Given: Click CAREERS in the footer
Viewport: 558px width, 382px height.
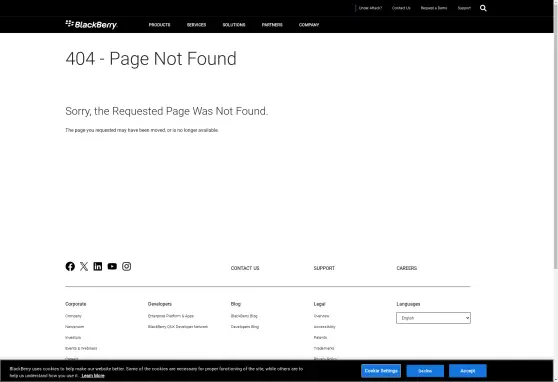Looking at the screenshot, I should 407,268.
